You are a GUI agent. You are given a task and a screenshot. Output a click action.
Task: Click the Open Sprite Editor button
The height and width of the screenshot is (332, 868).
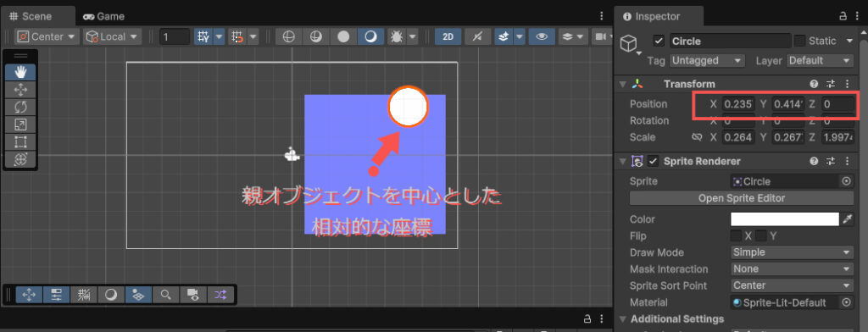(x=742, y=198)
